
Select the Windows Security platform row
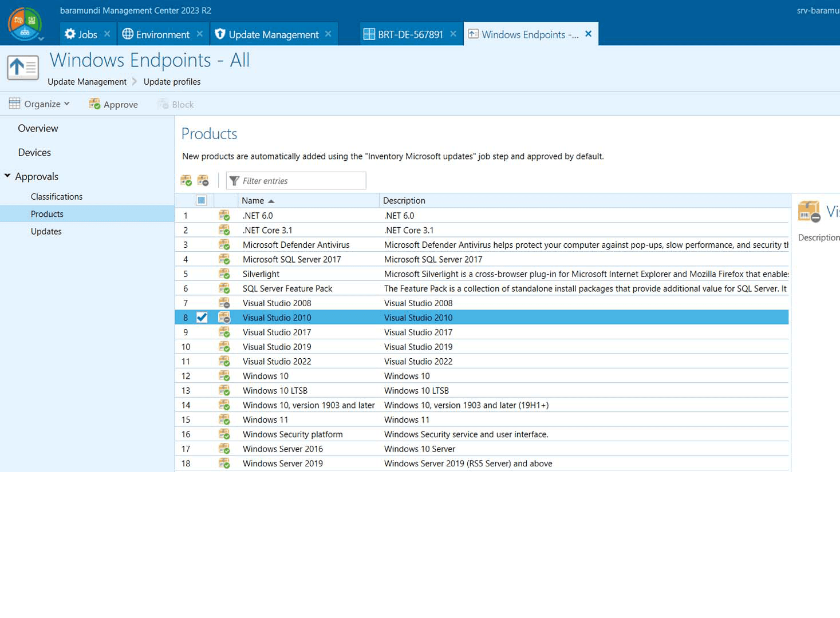pyautogui.click(x=482, y=434)
